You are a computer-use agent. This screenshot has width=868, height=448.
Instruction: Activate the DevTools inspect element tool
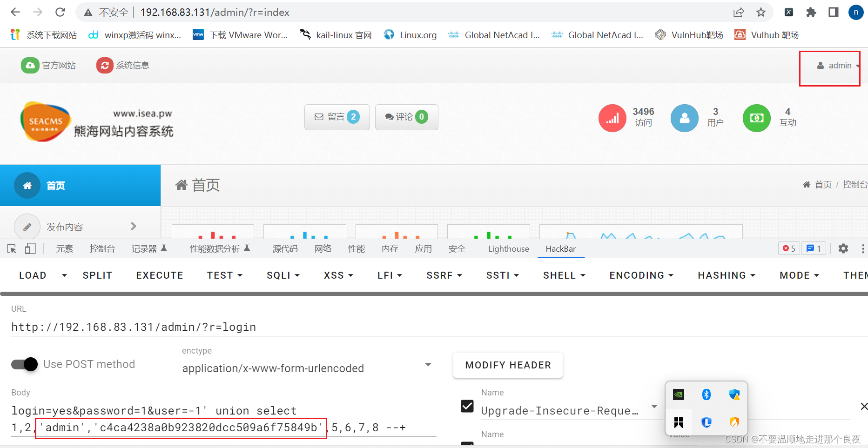click(x=12, y=249)
